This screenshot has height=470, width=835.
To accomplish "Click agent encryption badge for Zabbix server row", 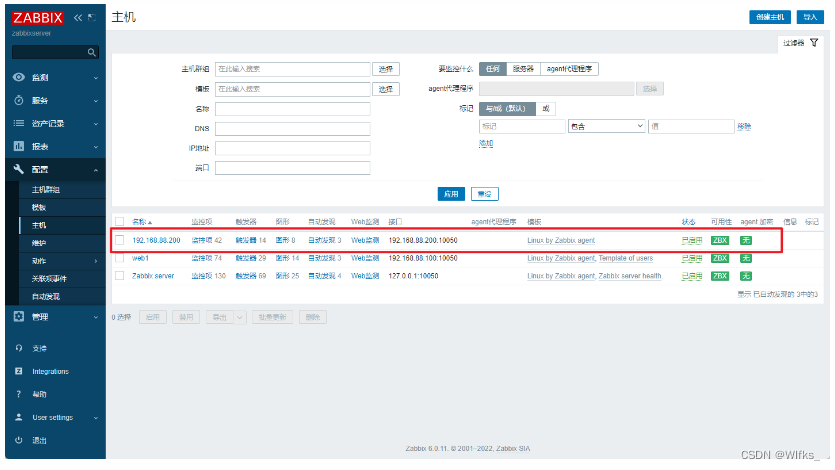I will [x=746, y=276].
